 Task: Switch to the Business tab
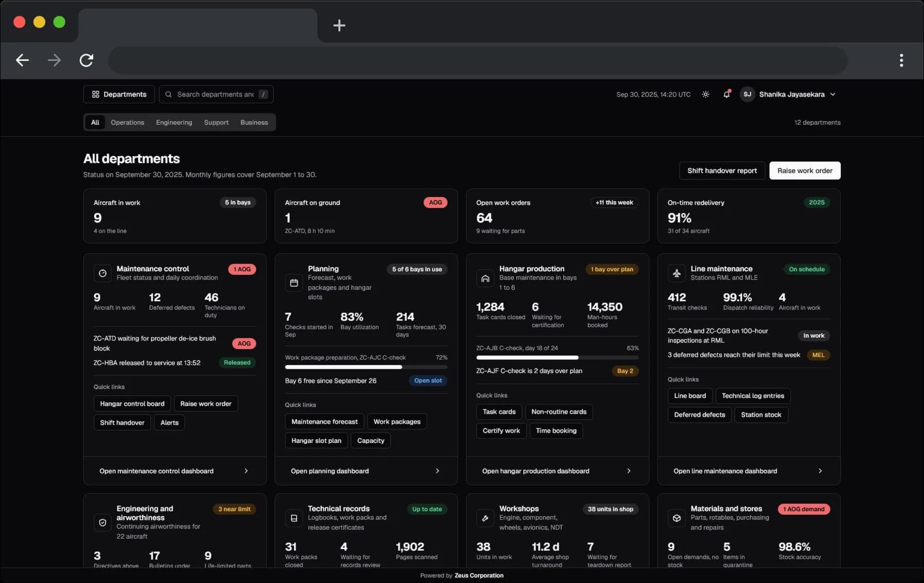254,122
